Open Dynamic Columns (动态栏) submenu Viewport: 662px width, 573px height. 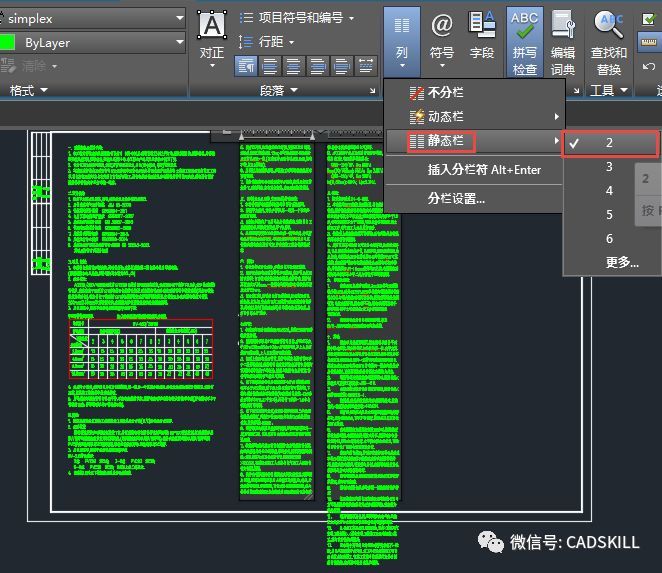tap(446, 117)
